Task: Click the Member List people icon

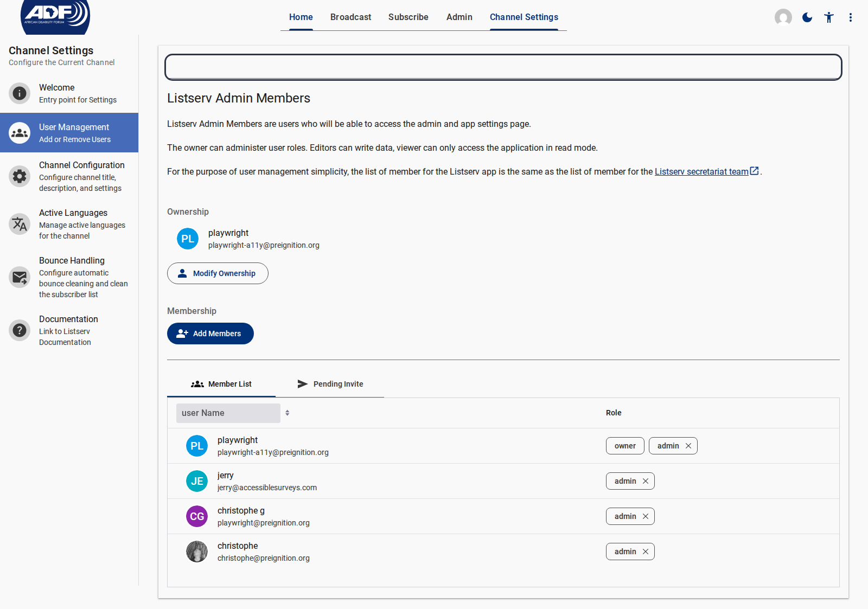Action: tap(197, 384)
